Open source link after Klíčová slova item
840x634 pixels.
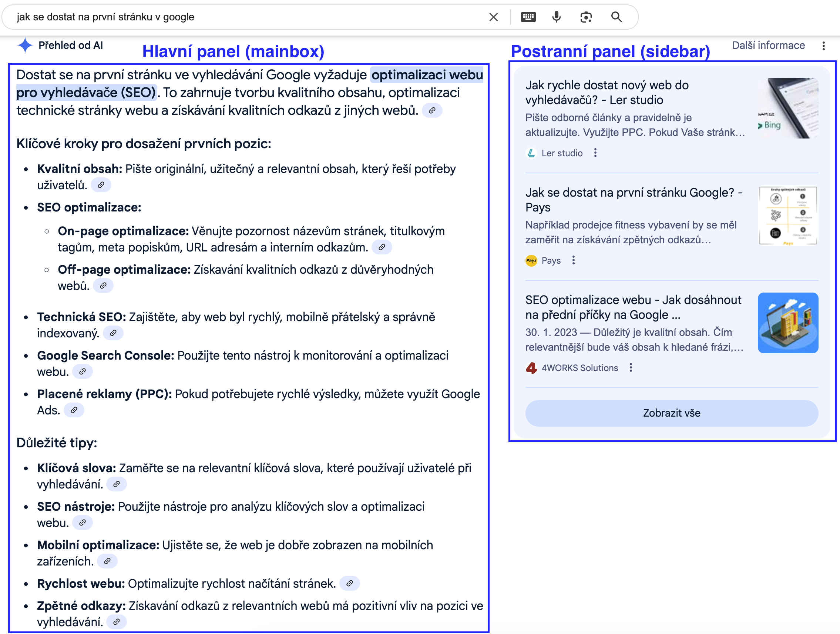tap(116, 484)
